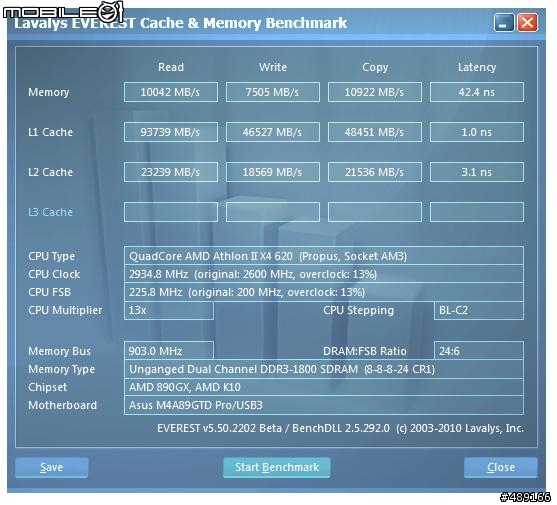The width and height of the screenshot is (557, 505).
Task: Select L1 Cache Read value 93739 MB/s
Action: (171, 132)
